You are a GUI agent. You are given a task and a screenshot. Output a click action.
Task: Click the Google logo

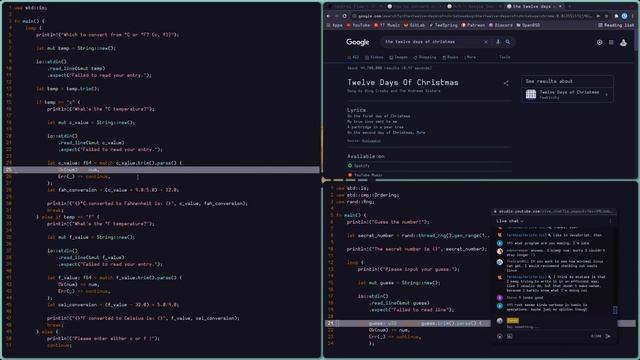pos(358,42)
